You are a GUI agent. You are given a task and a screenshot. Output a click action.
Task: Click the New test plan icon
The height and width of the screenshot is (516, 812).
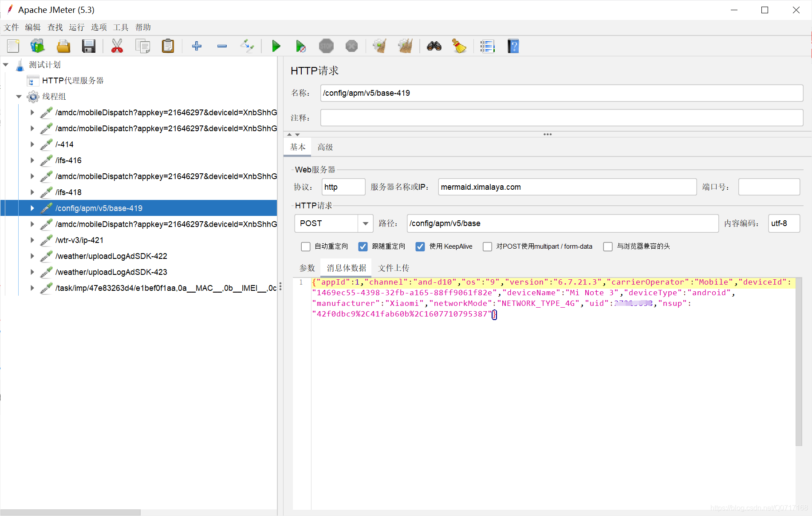(13, 46)
